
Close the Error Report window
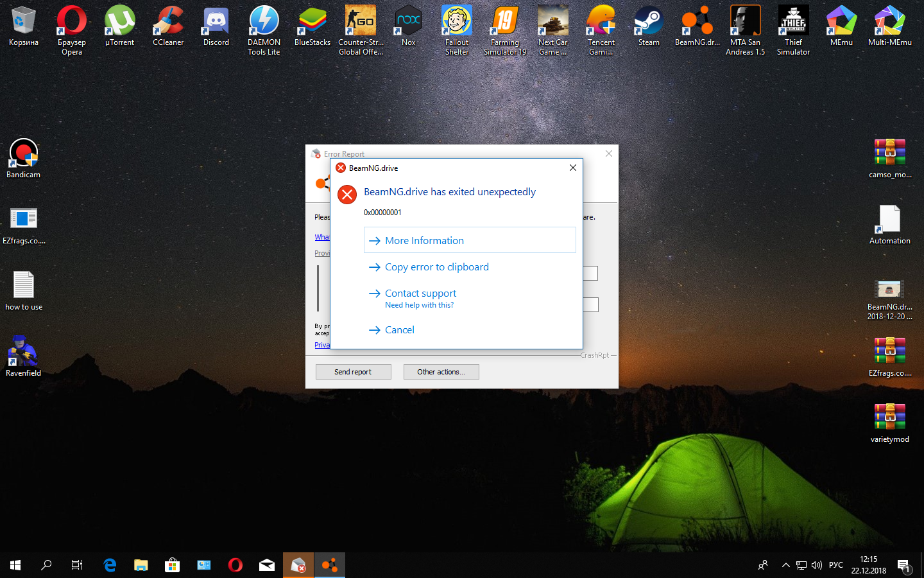click(609, 153)
